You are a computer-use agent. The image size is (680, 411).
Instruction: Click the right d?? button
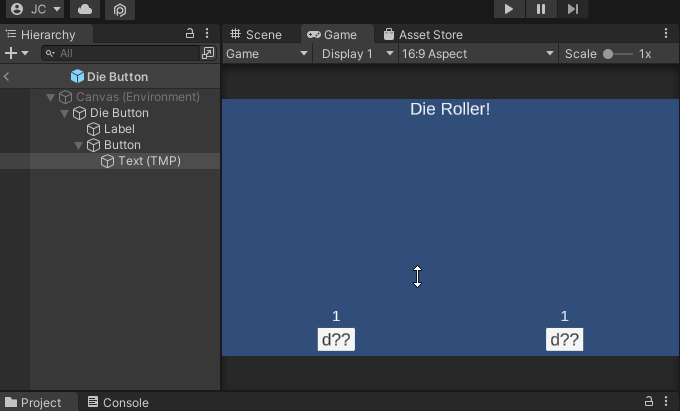pos(564,339)
